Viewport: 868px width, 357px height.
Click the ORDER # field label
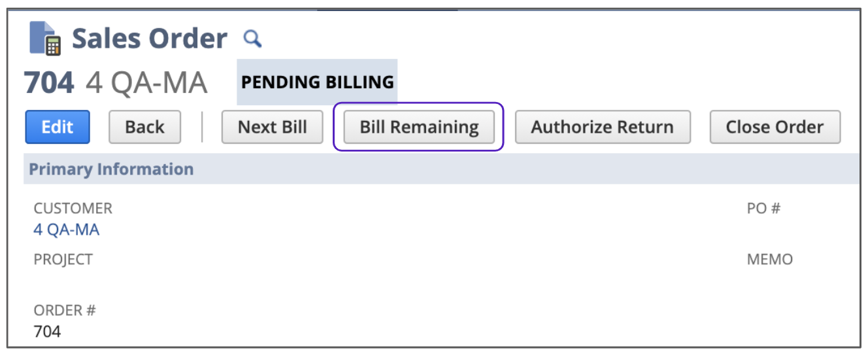(x=65, y=311)
